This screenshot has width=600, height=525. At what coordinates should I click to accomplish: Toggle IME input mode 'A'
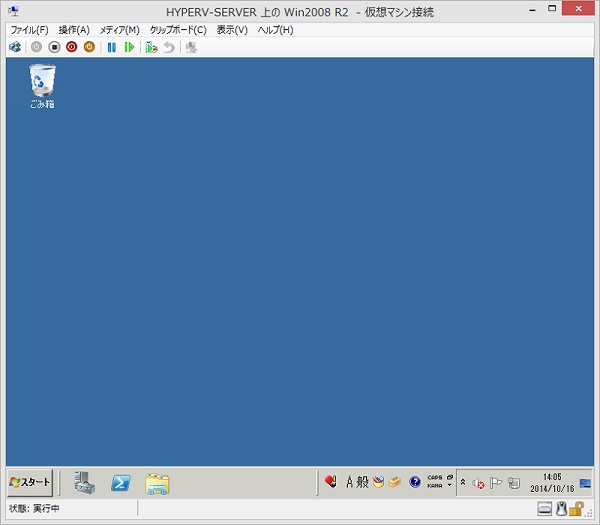[349, 482]
